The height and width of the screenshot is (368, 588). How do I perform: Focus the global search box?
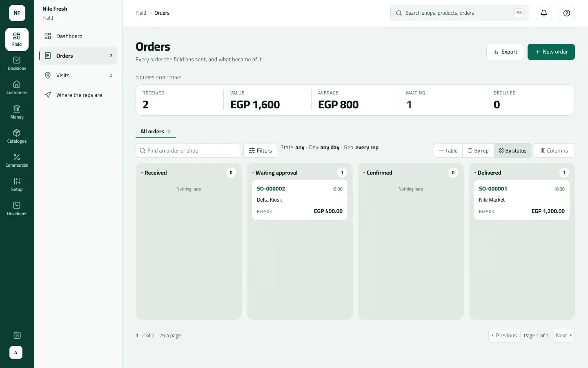click(x=460, y=13)
